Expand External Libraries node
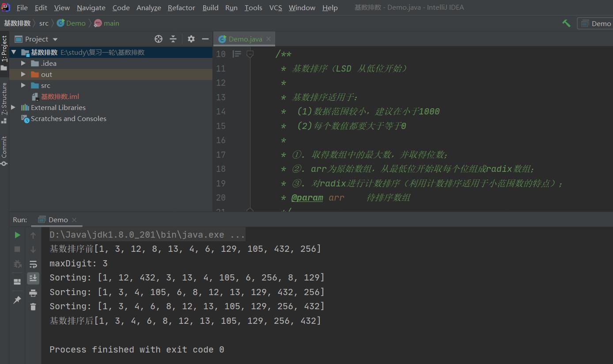The image size is (613, 364). tap(14, 107)
